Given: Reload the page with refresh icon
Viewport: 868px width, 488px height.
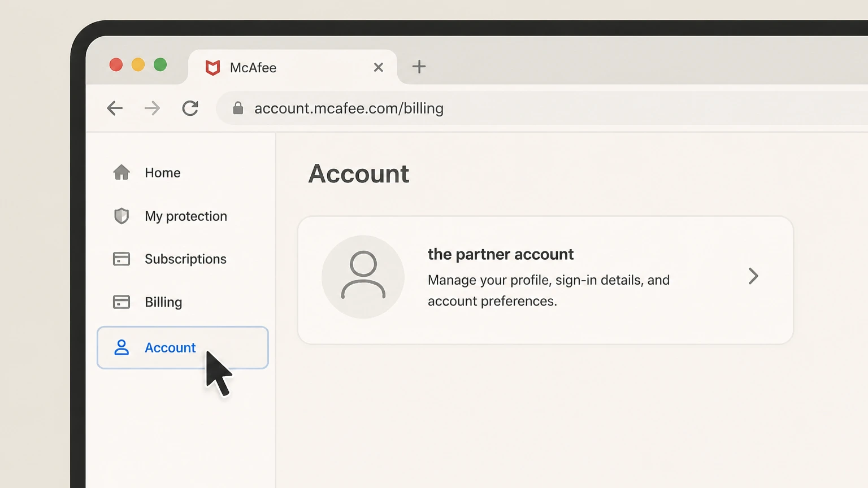Looking at the screenshot, I should tap(190, 108).
